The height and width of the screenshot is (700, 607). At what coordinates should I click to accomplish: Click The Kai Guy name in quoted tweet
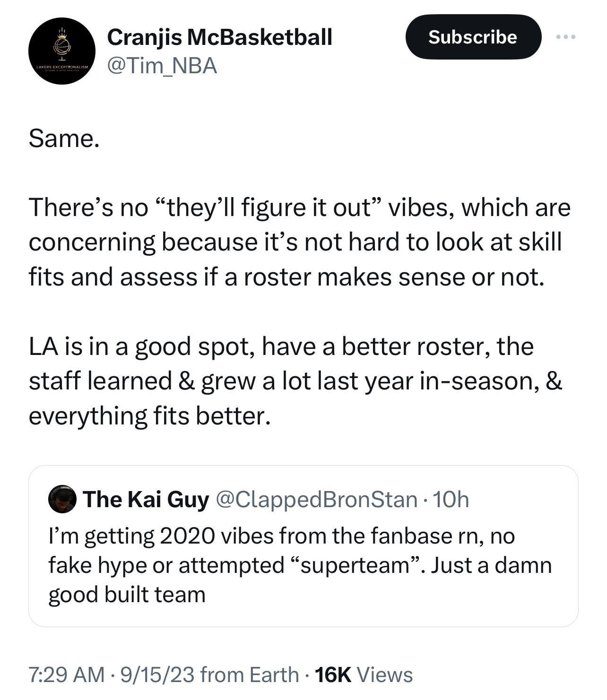pos(146,499)
